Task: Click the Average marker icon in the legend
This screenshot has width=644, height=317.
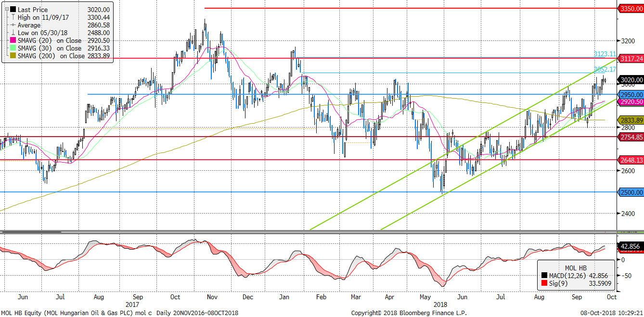Action: click(x=13, y=25)
